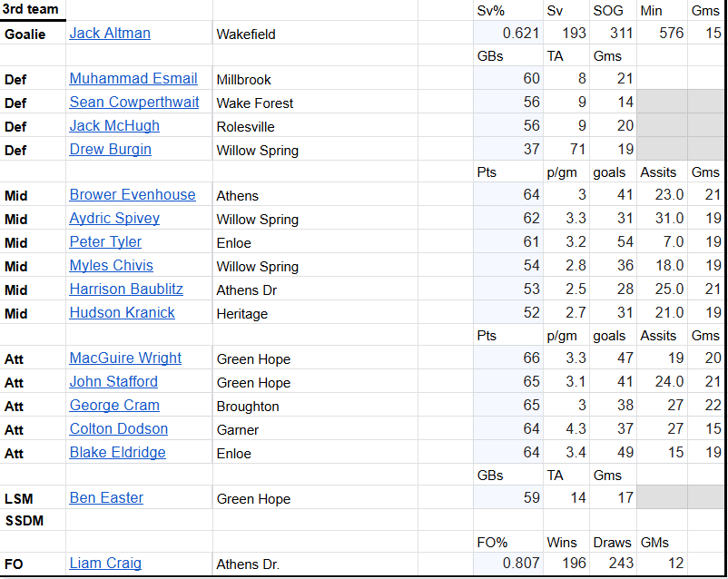Viewport: 728px width, 579px height.
Task: Select the Millbrook school cell
Action: (x=315, y=78)
